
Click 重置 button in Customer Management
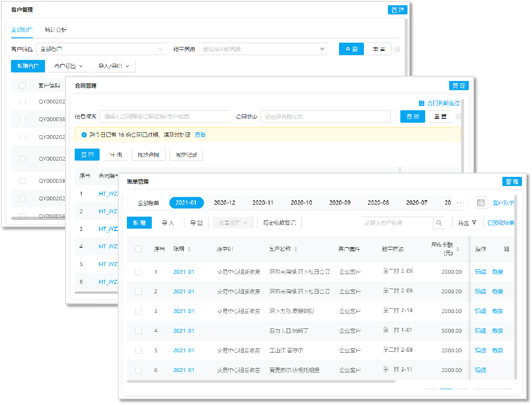click(379, 49)
